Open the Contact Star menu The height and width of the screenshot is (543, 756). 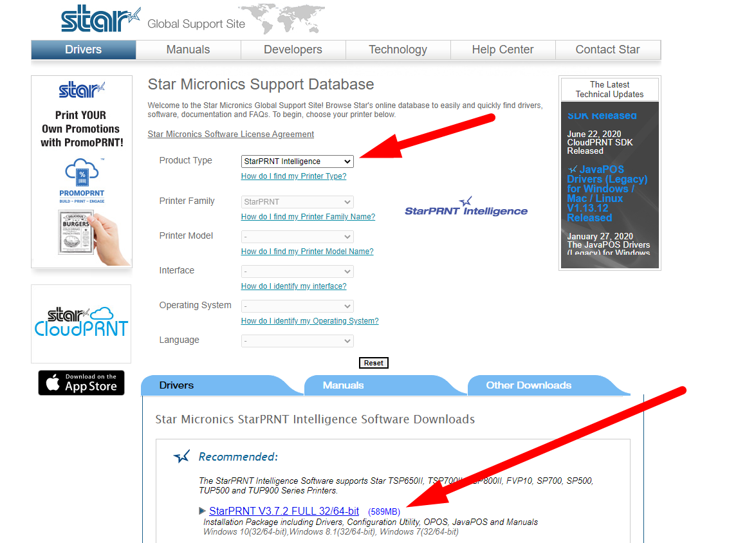click(x=608, y=50)
